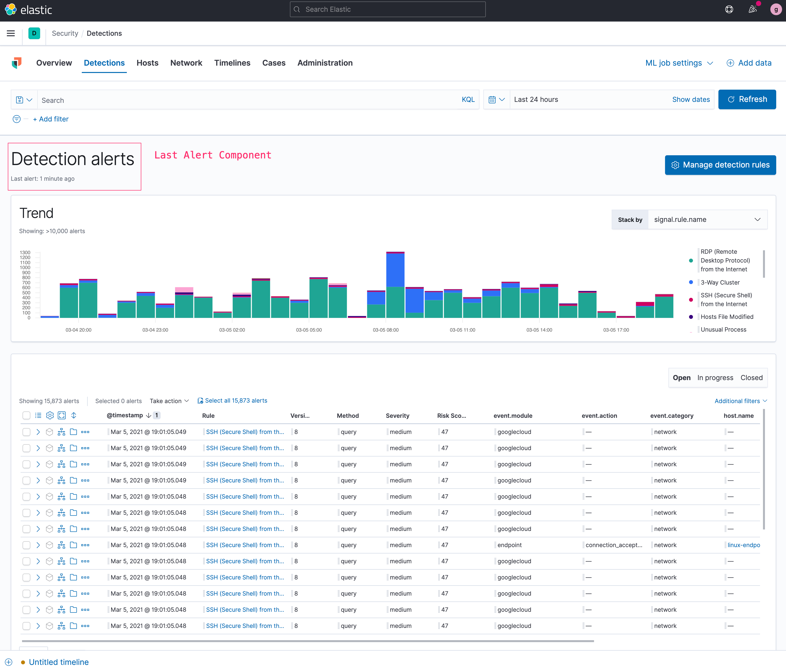
Task: Focus the Search Elastic field
Action: pyautogui.click(x=388, y=10)
